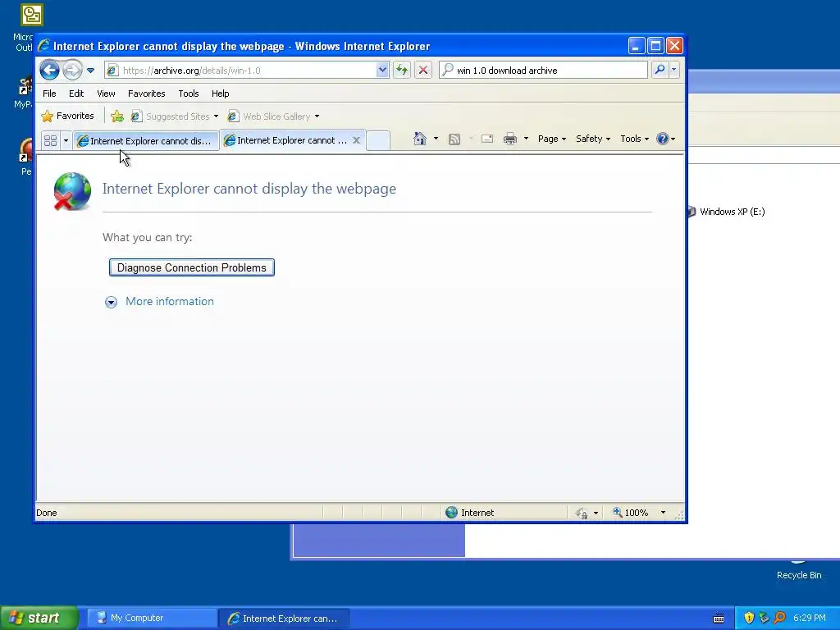Open the Tools menu in menu bar
Image resolution: width=840 pixels, height=630 pixels.
189,94
